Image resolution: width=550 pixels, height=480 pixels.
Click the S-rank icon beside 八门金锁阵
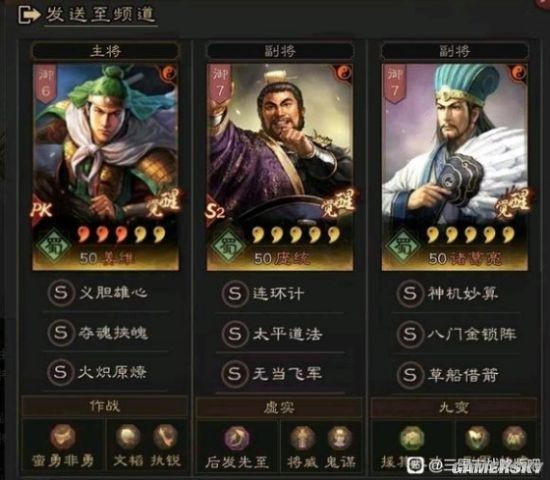[x=410, y=334]
